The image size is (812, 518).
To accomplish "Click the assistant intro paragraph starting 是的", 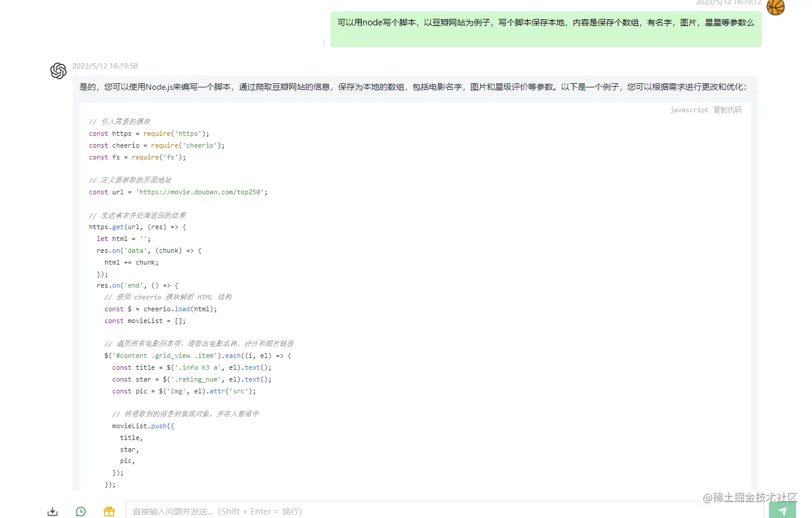I will pos(412,87).
